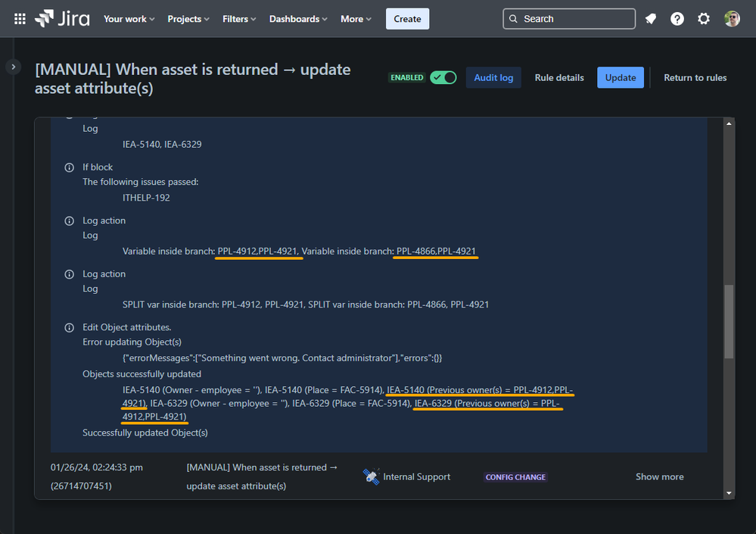Viewport: 756px width, 534px height.
Task: Click the scrollbar up arrow
Action: coord(729,124)
